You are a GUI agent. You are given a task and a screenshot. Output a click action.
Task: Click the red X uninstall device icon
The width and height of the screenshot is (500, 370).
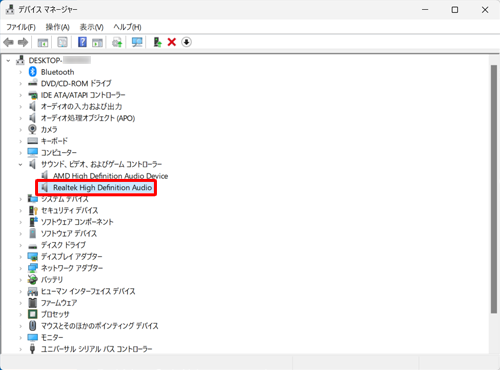pos(172,42)
